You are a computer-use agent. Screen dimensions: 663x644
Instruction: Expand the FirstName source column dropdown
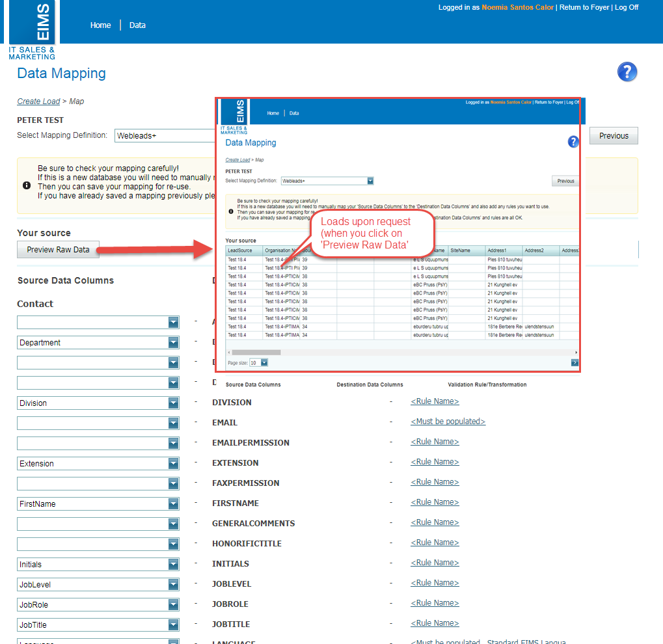[173, 503]
